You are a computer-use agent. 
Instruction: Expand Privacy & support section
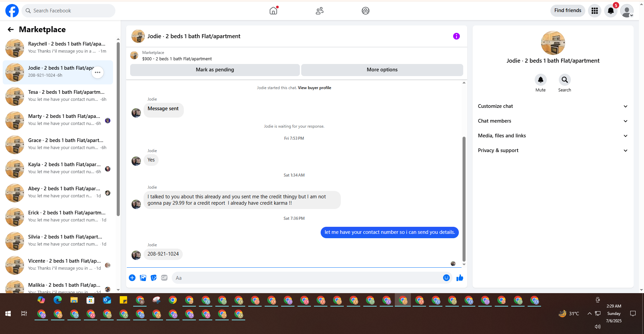(x=553, y=150)
